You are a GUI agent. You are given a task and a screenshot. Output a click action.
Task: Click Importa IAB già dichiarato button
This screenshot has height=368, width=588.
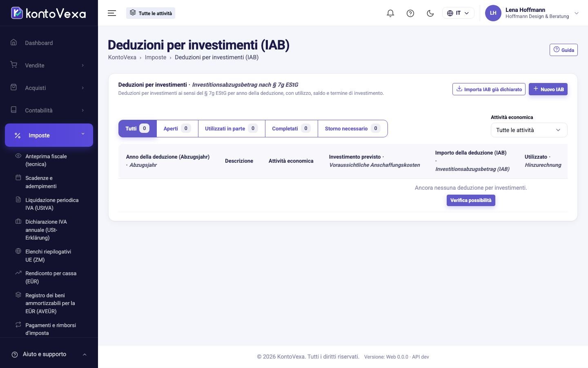[x=489, y=89]
